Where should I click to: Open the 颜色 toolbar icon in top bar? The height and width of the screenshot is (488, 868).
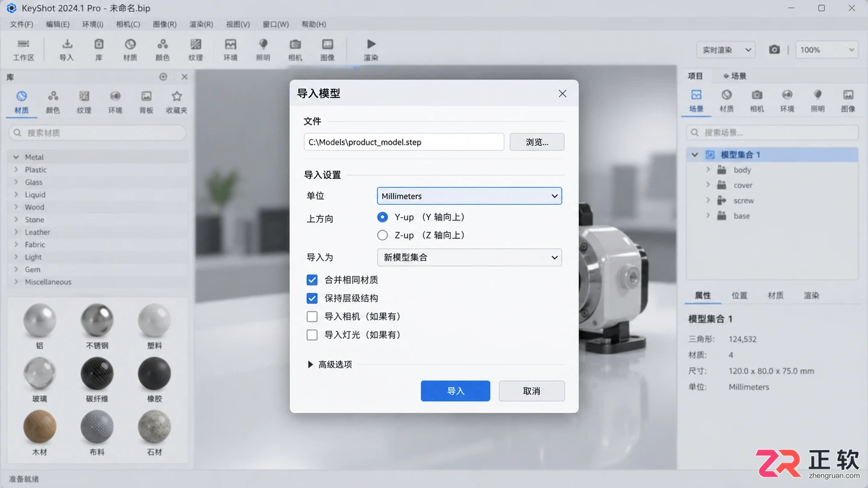162,45
